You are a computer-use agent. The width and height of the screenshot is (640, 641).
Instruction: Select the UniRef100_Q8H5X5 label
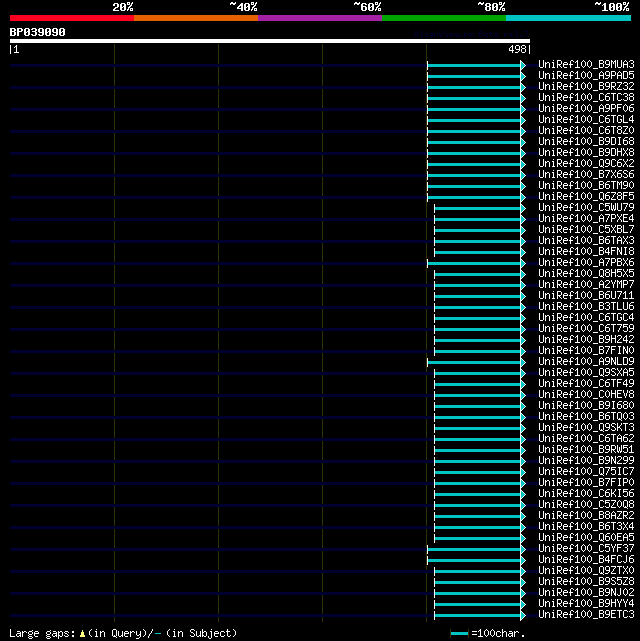586,273
